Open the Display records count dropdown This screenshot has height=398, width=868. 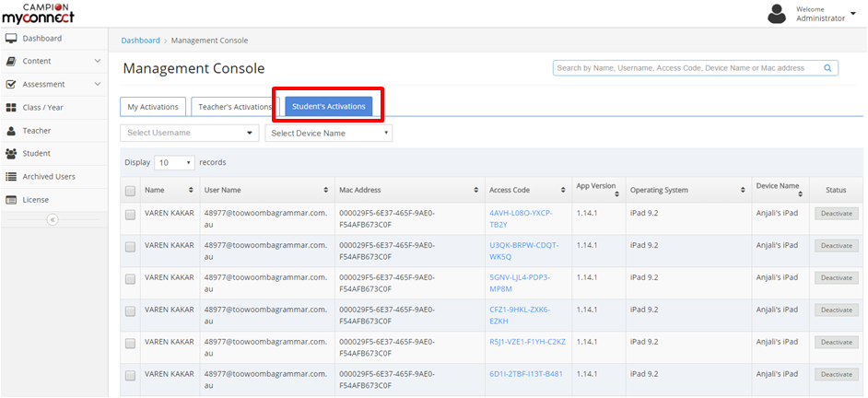pos(174,163)
